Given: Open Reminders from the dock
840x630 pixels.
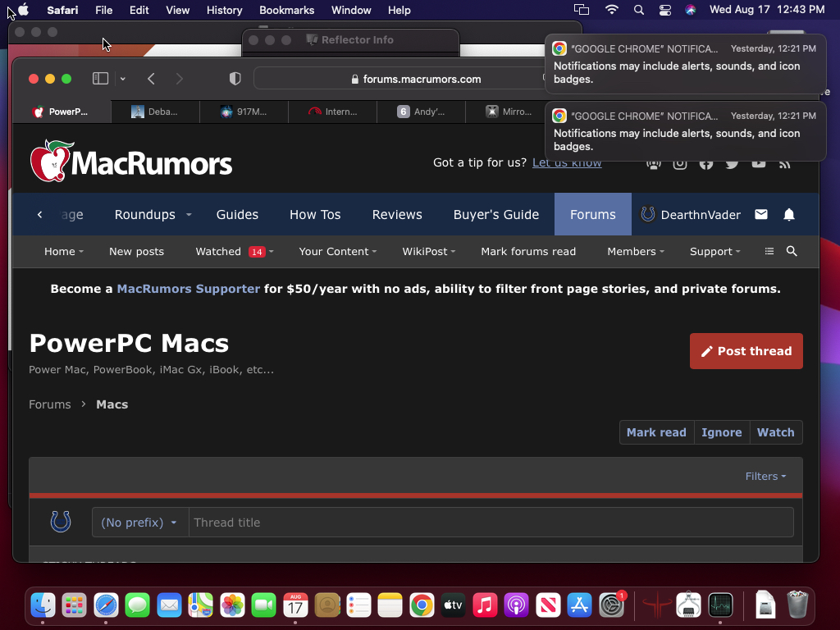Looking at the screenshot, I should pyautogui.click(x=358, y=605).
